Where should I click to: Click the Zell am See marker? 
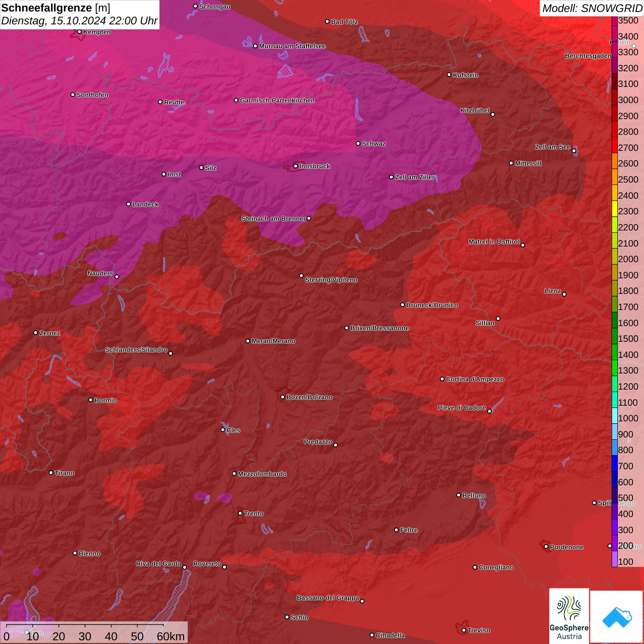pyautogui.click(x=574, y=150)
